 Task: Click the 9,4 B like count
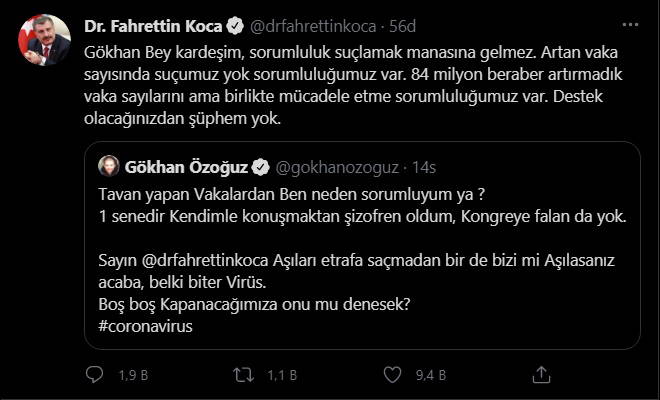tap(426, 376)
